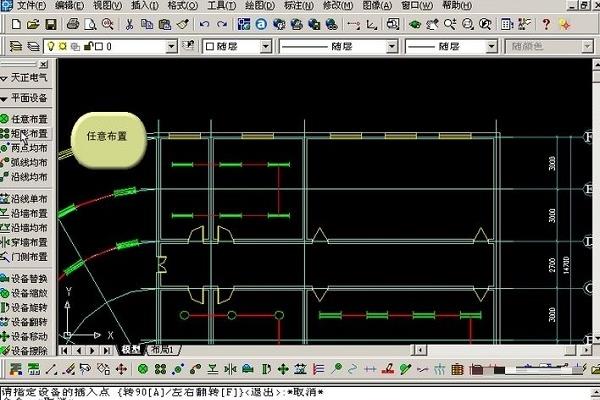
Task: Open the 文件(F) menu
Action: coord(31,6)
